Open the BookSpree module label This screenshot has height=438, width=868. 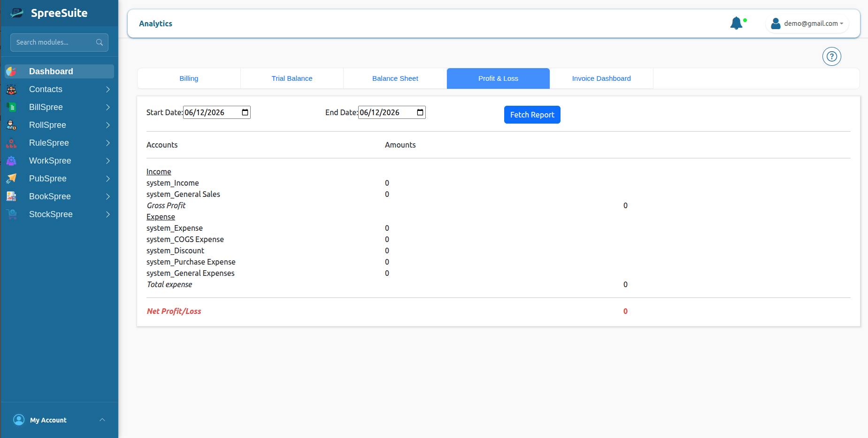pyautogui.click(x=50, y=196)
